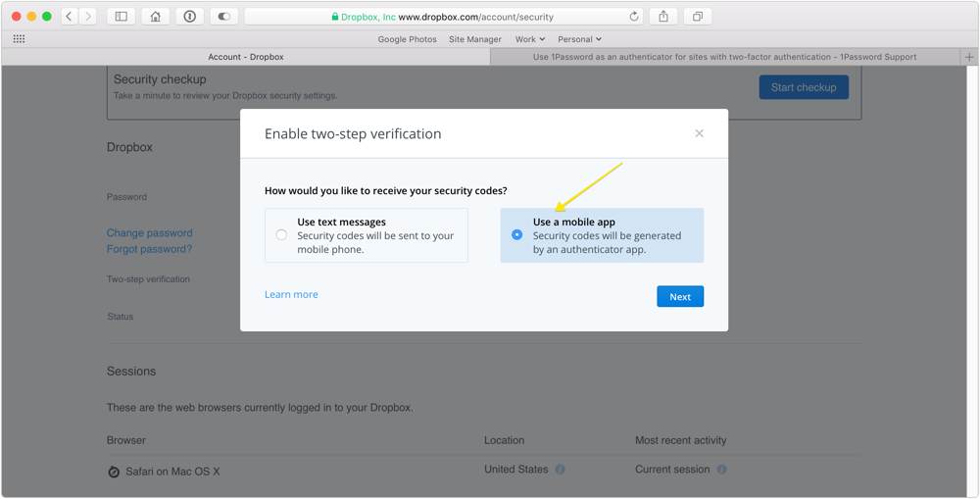
Task: Open the Learn more link
Action: (291, 294)
